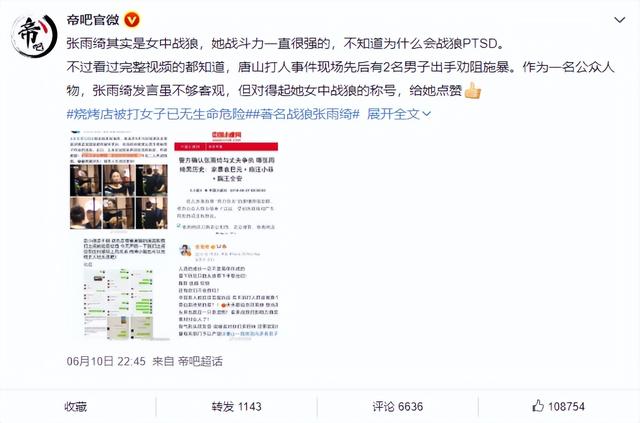Click 收藏 to bookmark the post
640x423 pixels.
pyautogui.click(x=76, y=407)
